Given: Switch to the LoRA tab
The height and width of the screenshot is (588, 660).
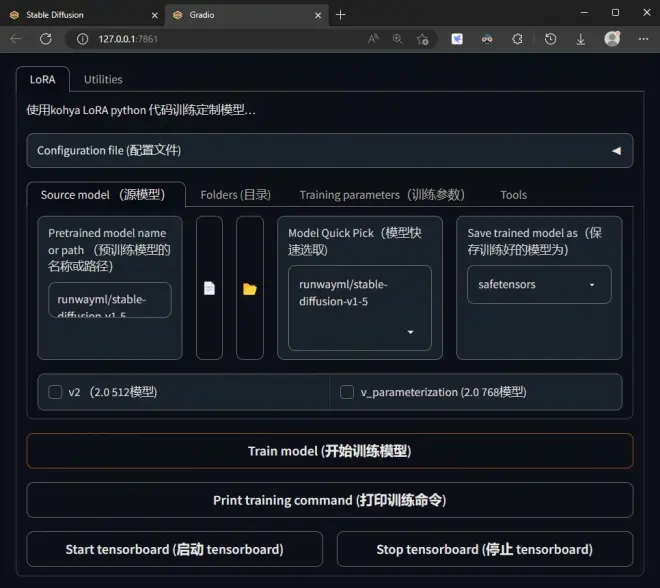Looking at the screenshot, I should pyautogui.click(x=43, y=80).
